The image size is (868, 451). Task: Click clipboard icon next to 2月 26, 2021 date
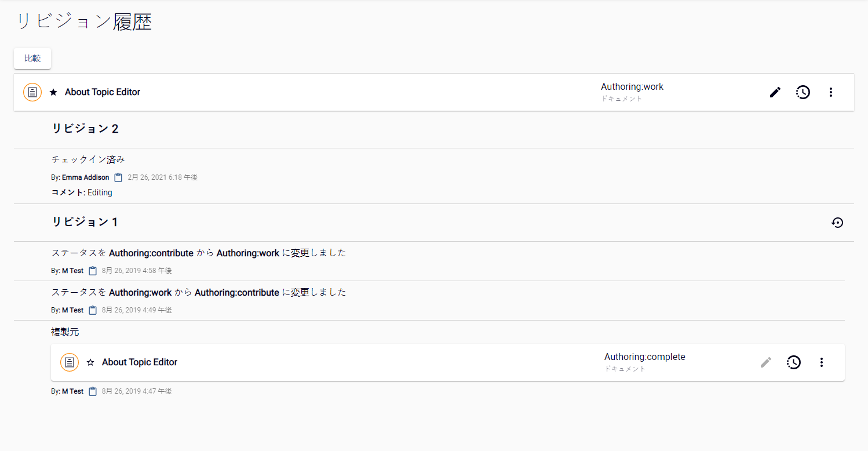coord(118,177)
